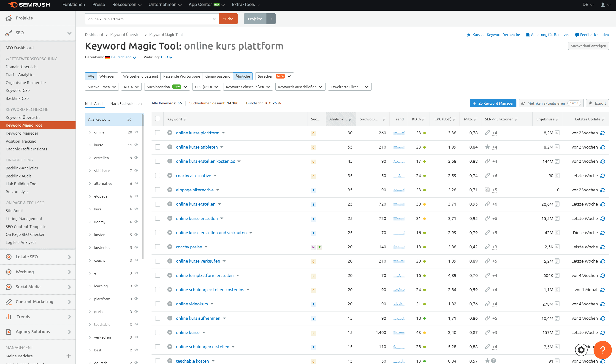Check the 'online kurse plattform' row checkbox
Viewport: 616px width, 364px height.
pyautogui.click(x=157, y=133)
